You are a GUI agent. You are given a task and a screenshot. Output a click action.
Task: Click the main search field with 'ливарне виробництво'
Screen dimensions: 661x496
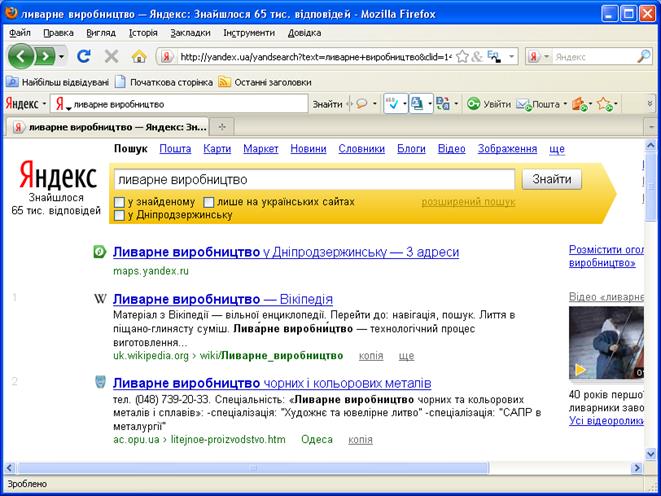(x=314, y=180)
